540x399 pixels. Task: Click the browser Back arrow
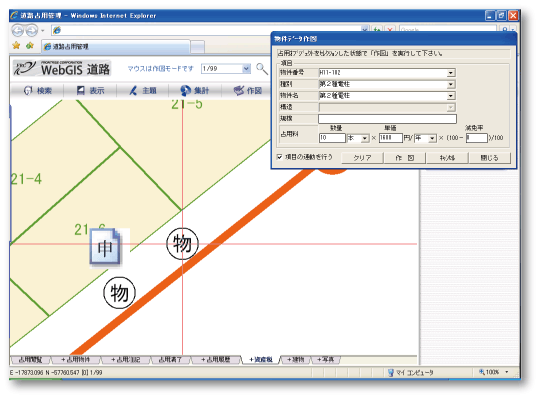(x=18, y=31)
